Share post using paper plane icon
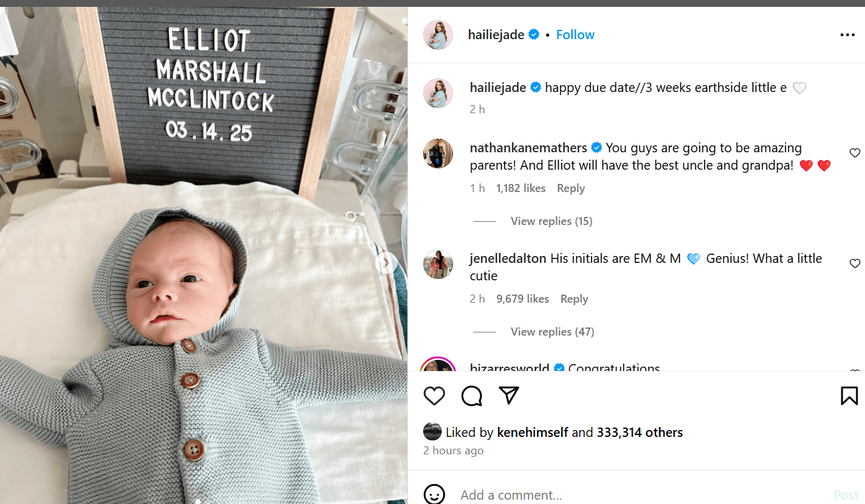Viewport: 865px width, 504px height. pos(509,395)
